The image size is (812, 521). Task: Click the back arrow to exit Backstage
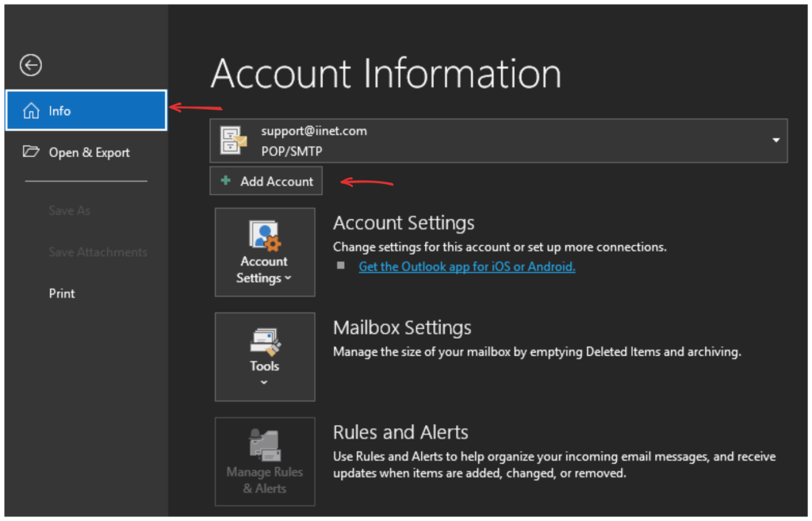click(x=31, y=66)
